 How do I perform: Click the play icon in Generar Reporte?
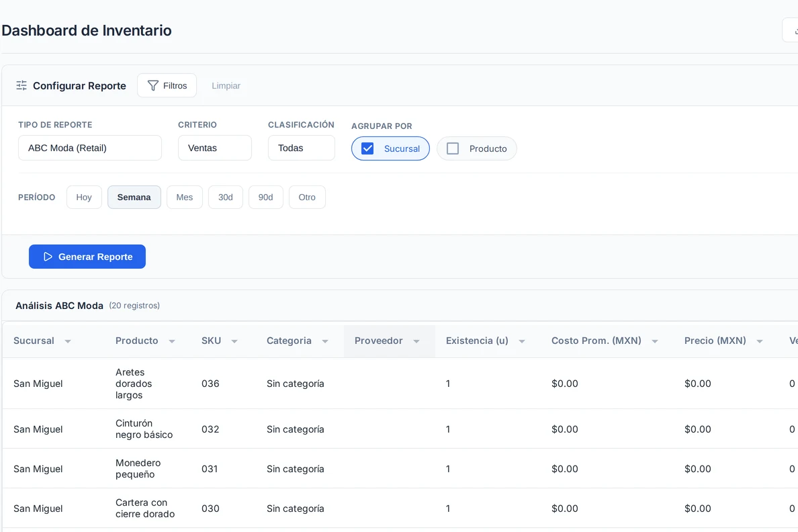click(x=48, y=257)
